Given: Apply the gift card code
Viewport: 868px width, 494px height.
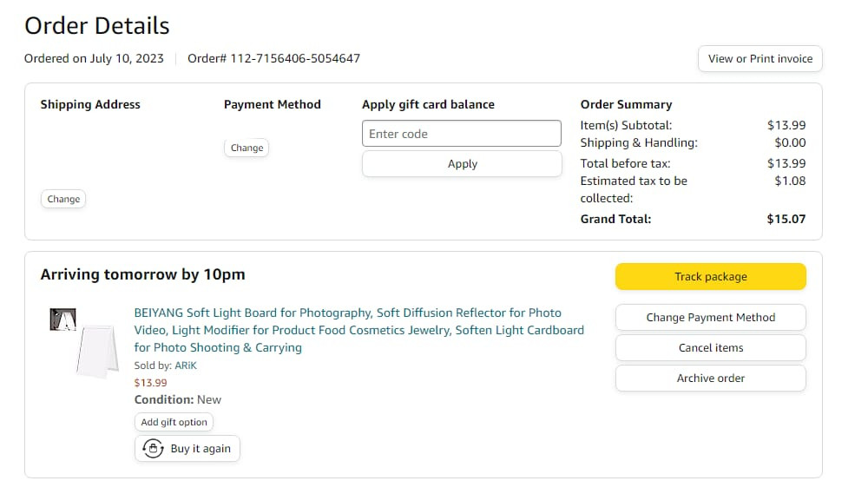Looking at the screenshot, I should tap(462, 164).
